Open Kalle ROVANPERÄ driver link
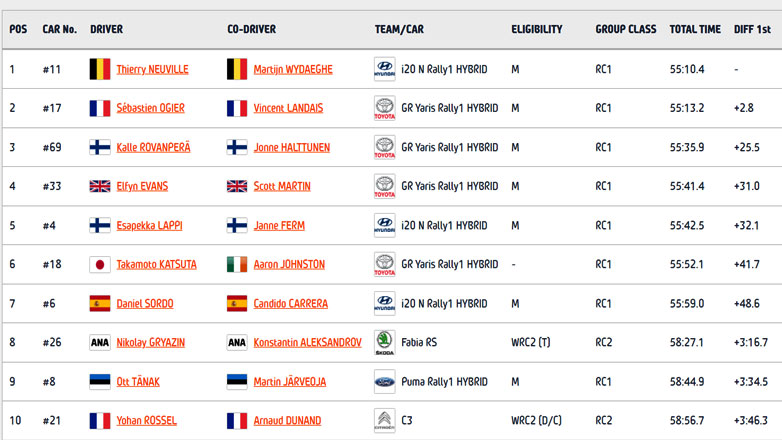 click(153, 147)
